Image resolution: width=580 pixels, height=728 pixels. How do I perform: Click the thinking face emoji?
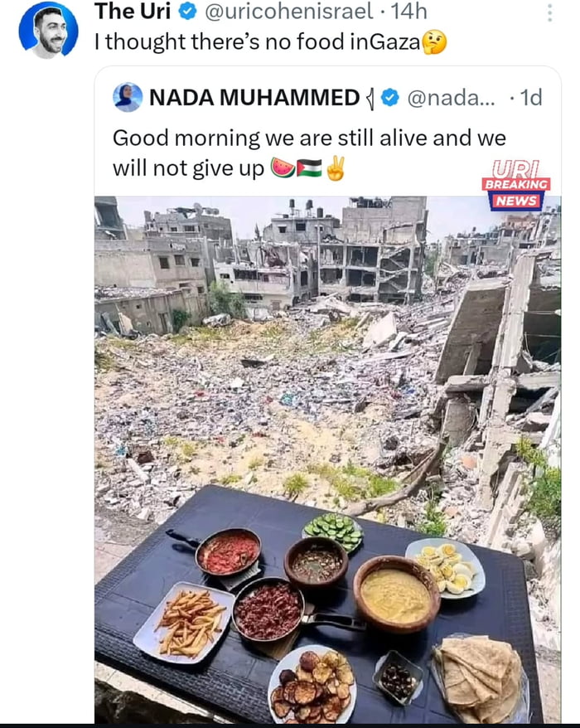[433, 41]
